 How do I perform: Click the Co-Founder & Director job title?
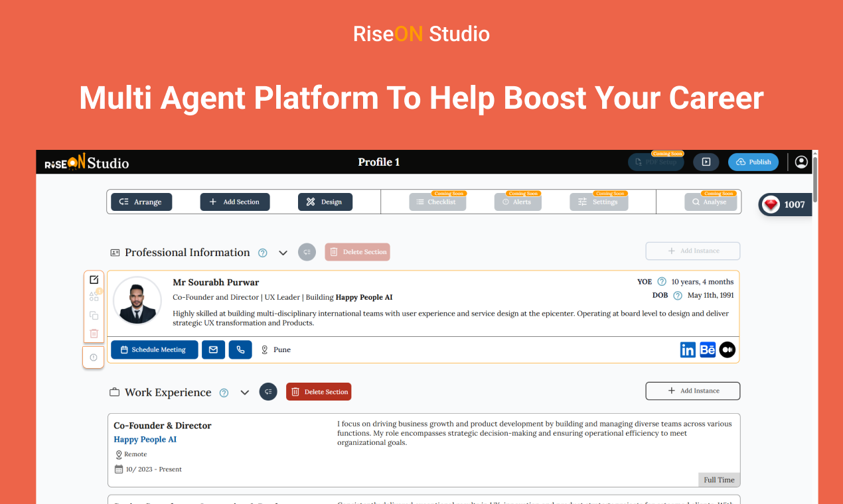(x=163, y=426)
